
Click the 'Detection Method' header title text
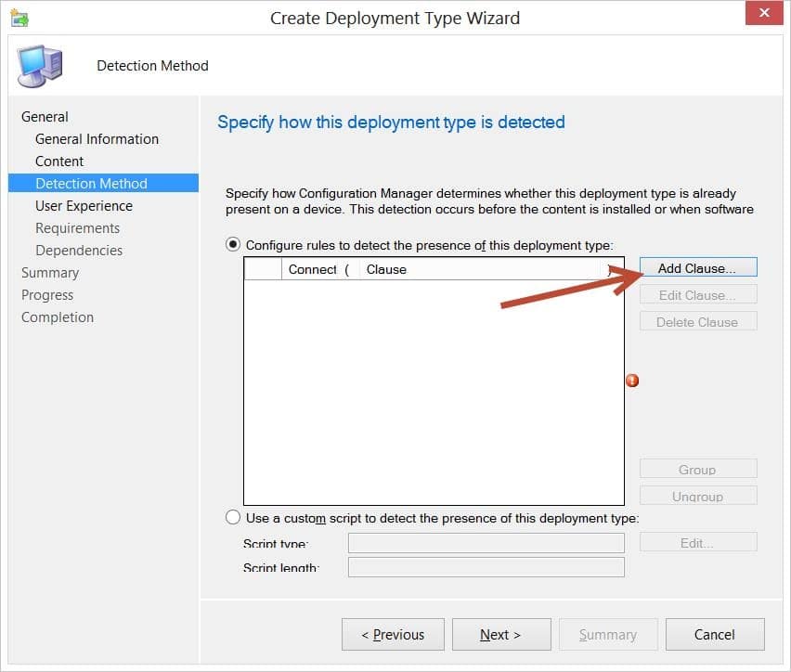tap(152, 66)
